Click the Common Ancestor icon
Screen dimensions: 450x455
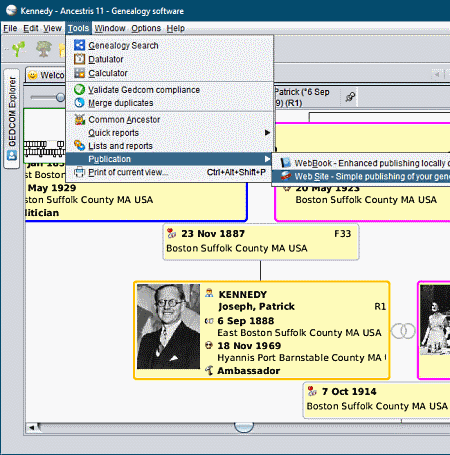(x=79, y=119)
